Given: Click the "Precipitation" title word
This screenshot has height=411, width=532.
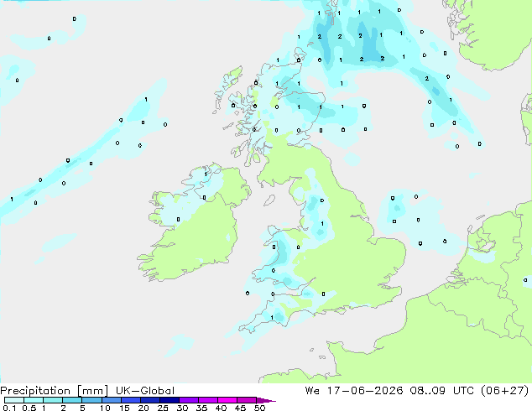Looking at the screenshot, I should click(35, 391).
